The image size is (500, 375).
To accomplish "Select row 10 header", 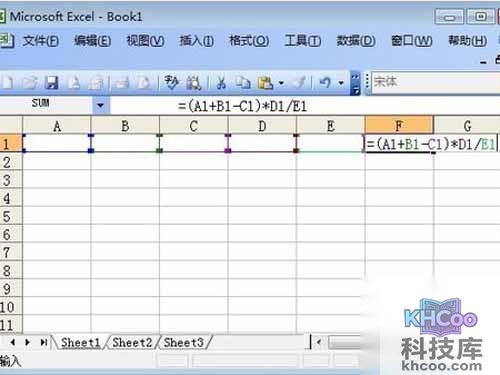I will click(11, 306).
